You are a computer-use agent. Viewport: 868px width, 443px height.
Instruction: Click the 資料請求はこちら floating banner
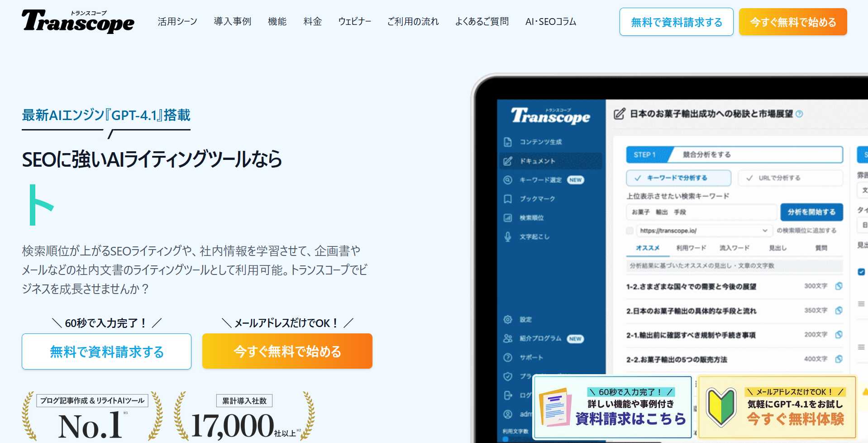pyautogui.click(x=613, y=407)
